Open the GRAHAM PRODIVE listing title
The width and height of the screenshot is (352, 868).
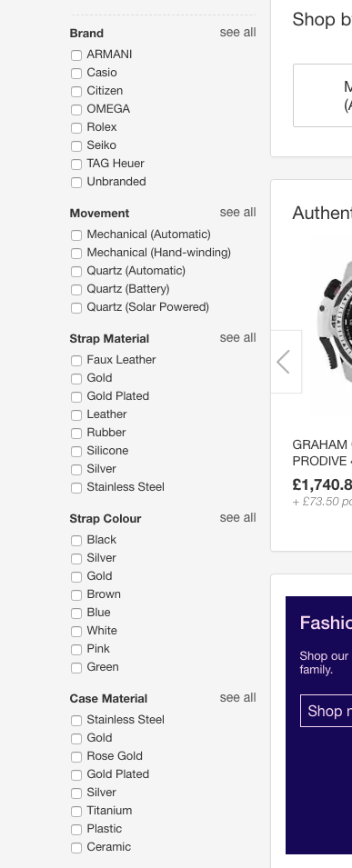coord(322,453)
